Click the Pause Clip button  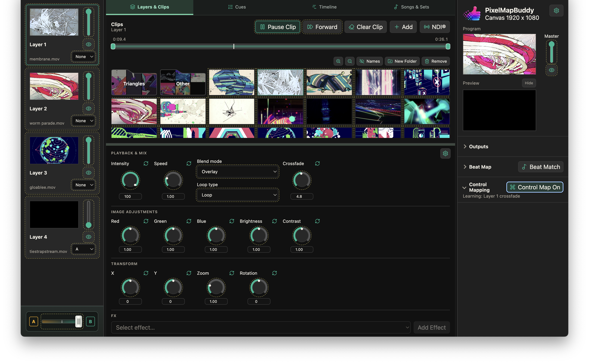(277, 27)
